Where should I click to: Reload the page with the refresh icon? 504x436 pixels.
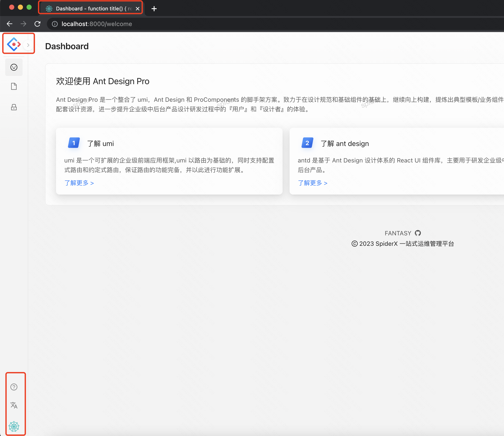click(x=38, y=24)
